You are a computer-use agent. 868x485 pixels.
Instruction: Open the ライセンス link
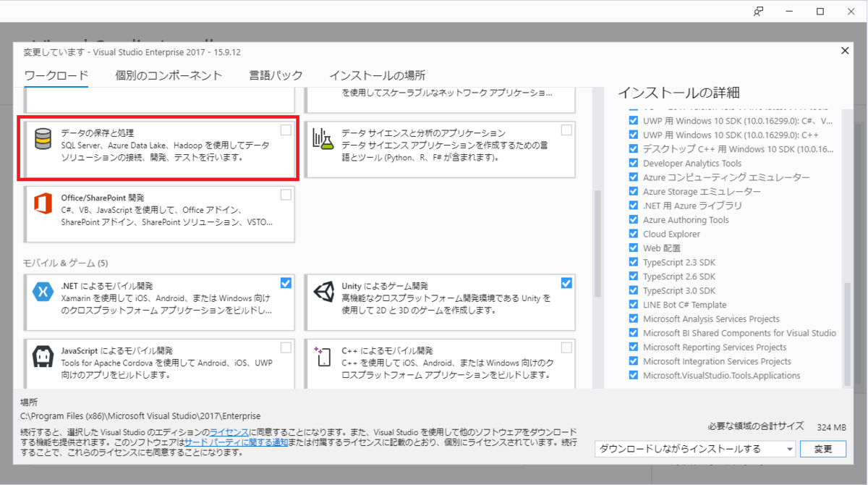[x=229, y=431]
